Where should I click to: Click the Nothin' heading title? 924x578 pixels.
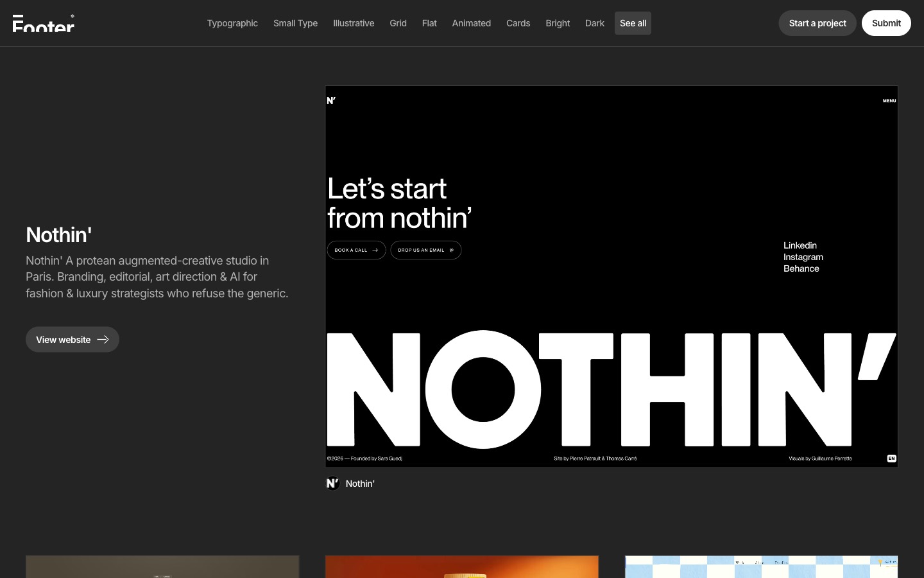point(59,235)
